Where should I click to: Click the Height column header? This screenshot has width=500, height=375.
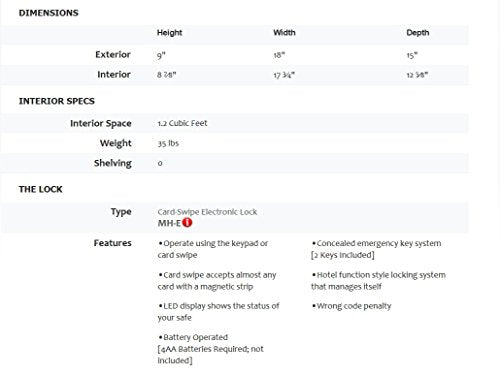pos(169,33)
